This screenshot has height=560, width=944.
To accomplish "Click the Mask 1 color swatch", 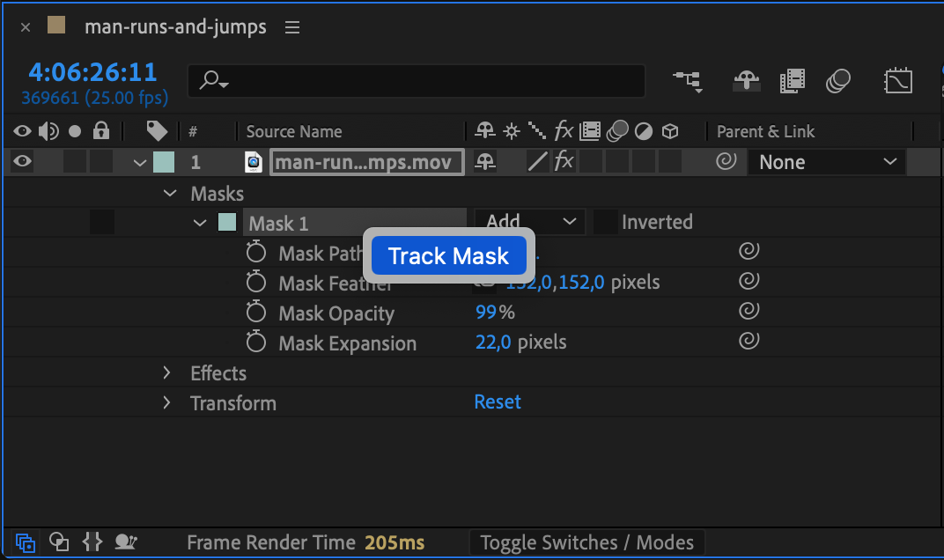I will [227, 222].
